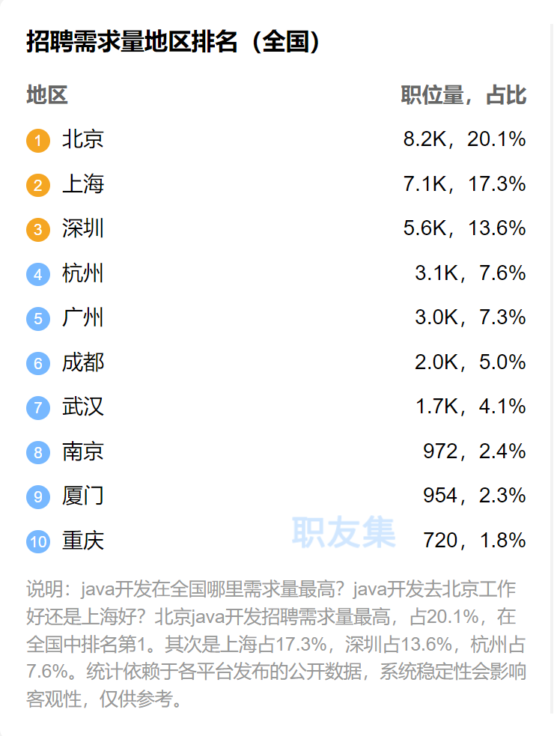560x736 pixels.
Task: Click the blue rank 4 badge
Action: 38,274
